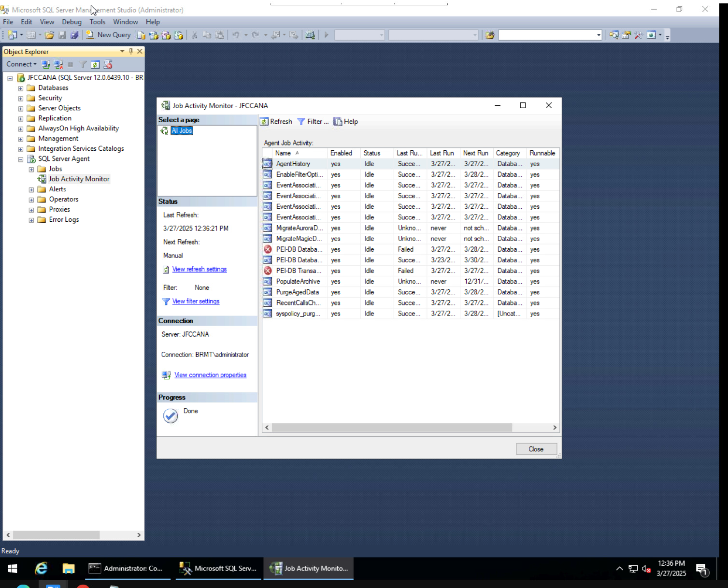Click the Open File folder icon in toolbar
This screenshot has height=588, width=728.
tap(49, 35)
